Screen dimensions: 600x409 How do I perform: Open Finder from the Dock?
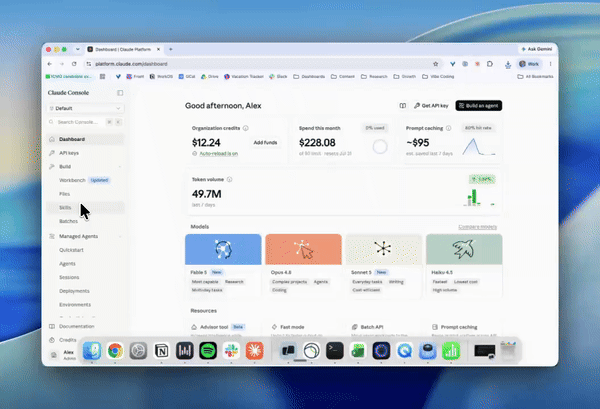92,350
